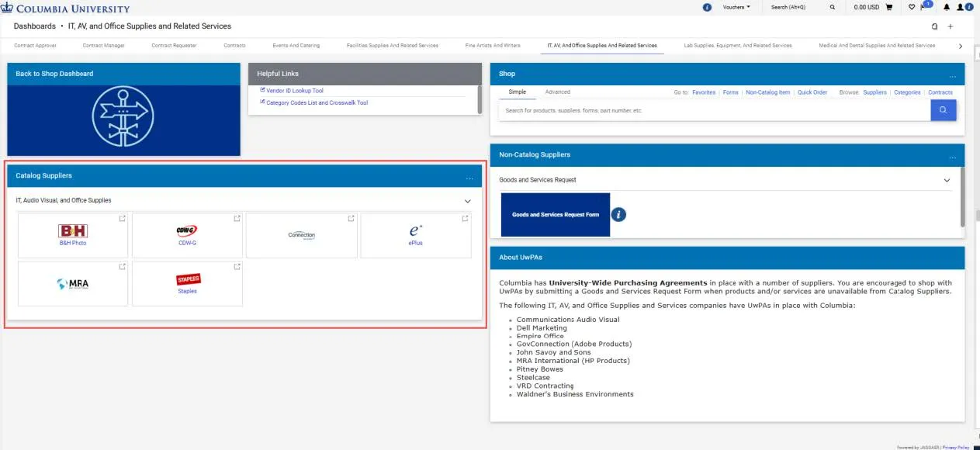The width and height of the screenshot is (980, 450).
Task: Open the favorites heart icon
Action: [x=912, y=7]
